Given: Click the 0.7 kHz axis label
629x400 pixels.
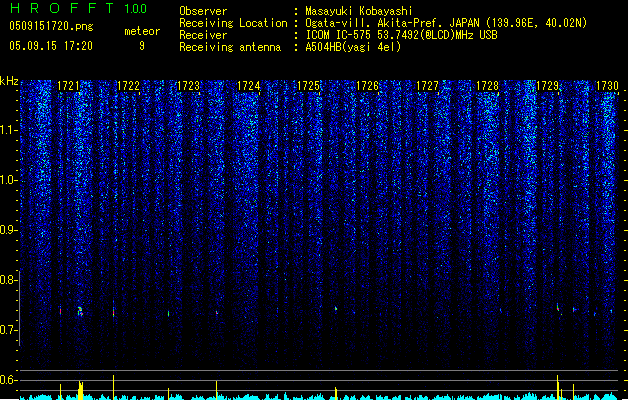Looking at the screenshot, I should pyautogui.click(x=8, y=330).
